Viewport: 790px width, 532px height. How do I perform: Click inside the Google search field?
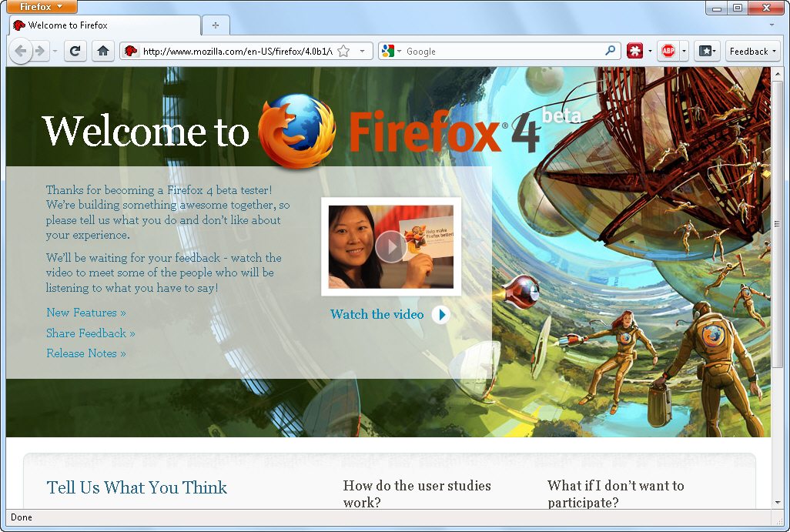(500, 52)
